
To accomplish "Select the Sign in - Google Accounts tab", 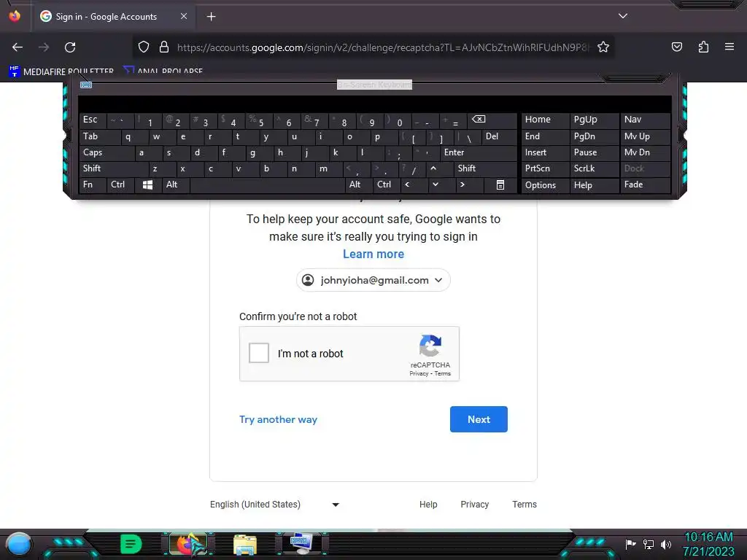I will click(x=113, y=17).
